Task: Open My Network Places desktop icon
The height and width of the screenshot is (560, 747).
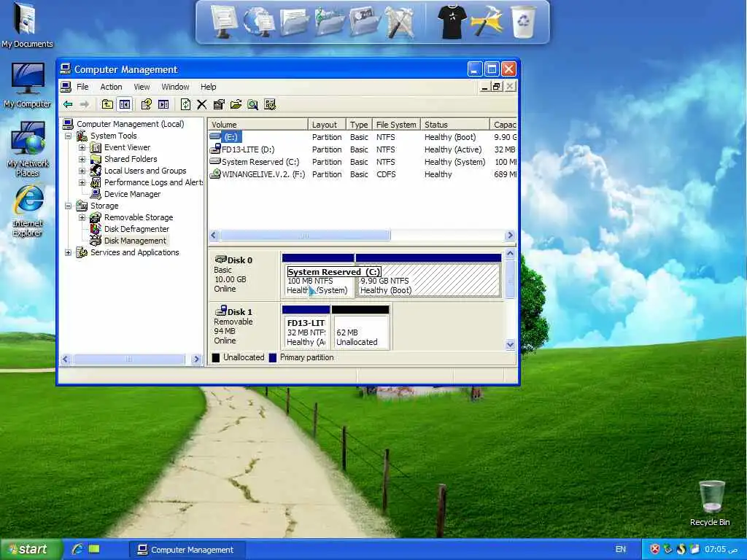Action: click(28, 149)
